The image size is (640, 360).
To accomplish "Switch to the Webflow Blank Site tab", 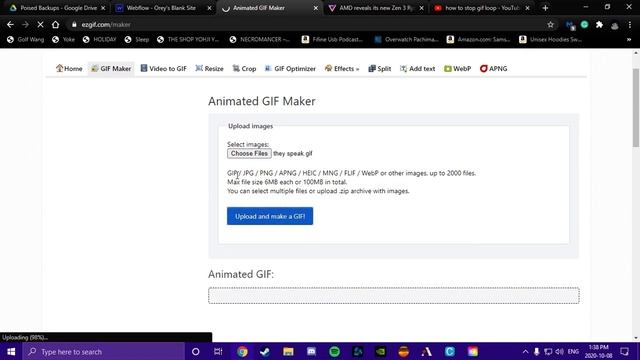I will click(x=163, y=8).
